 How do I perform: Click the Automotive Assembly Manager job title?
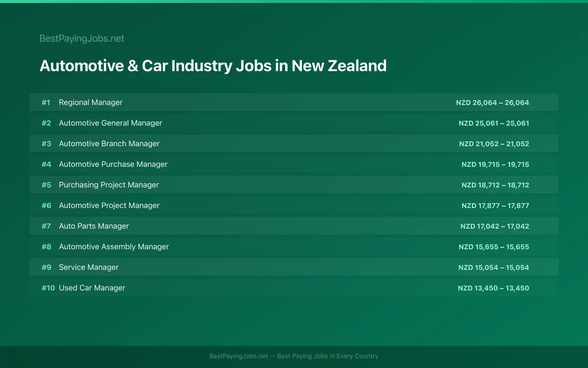[x=114, y=247]
